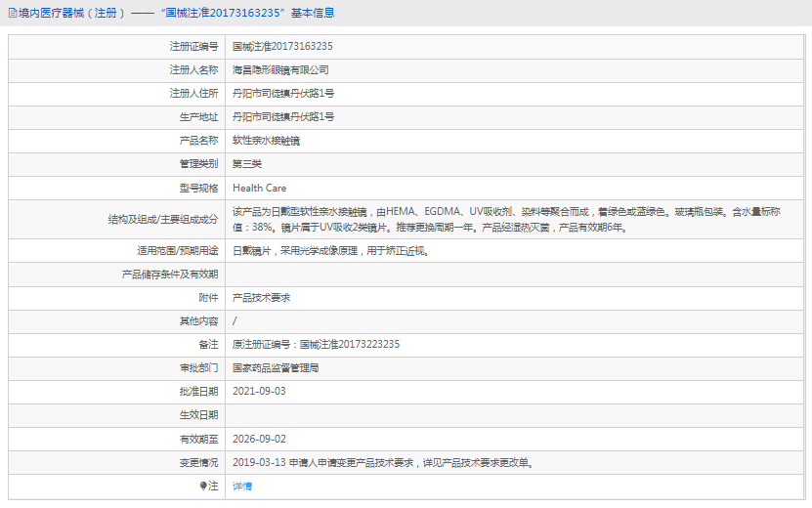Select the model value Health Care
The width and height of the screenshot is (812, 508).
coord(260,188)
